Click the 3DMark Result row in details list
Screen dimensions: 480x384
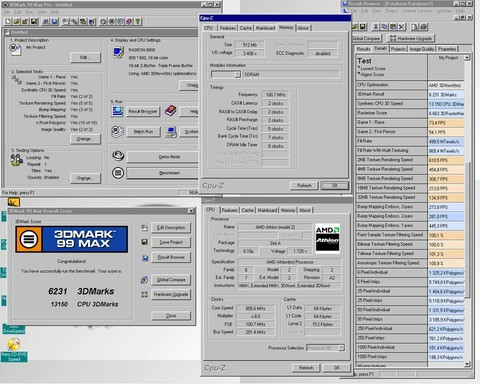pyautogui.click(x=410, y=94)
